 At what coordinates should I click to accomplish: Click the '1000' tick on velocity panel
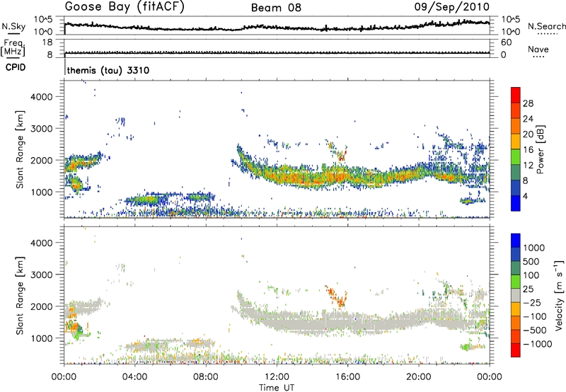click(x=42, y=338)
